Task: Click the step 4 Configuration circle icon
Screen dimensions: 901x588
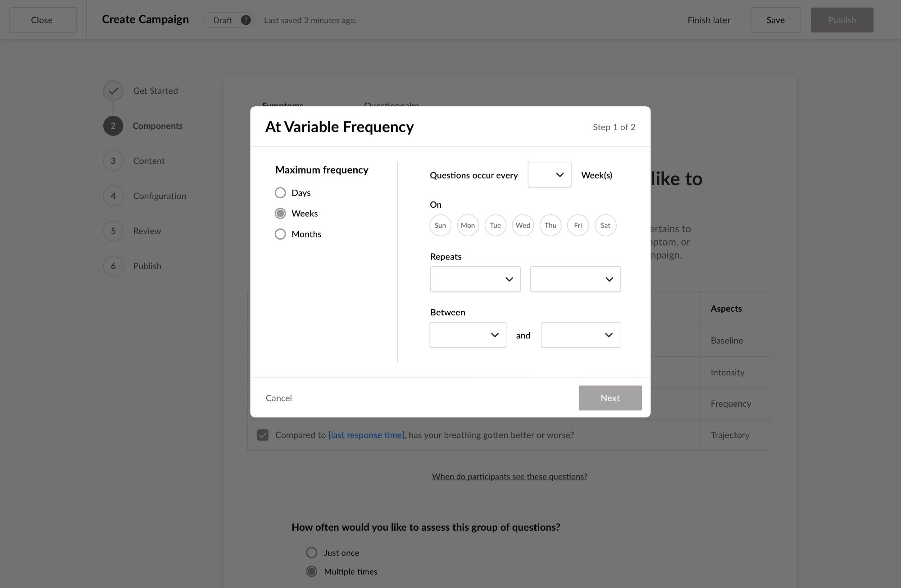Action: coord(113,196)
